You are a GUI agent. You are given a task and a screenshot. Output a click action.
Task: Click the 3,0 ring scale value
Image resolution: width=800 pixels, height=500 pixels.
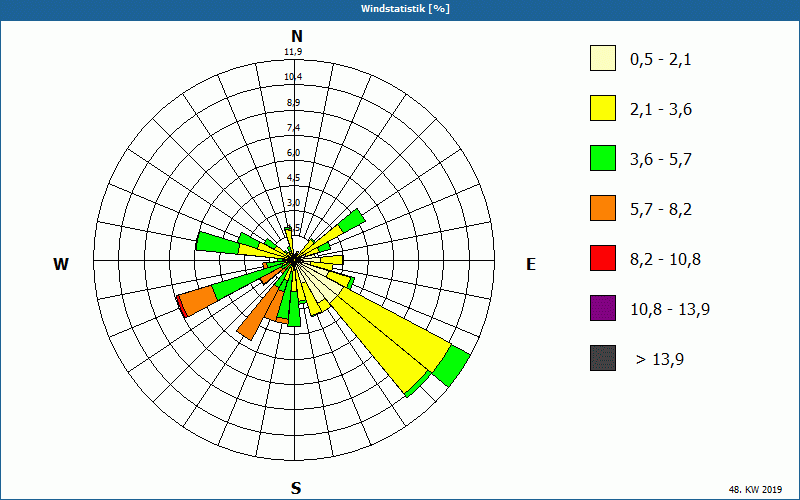(293, 203)
